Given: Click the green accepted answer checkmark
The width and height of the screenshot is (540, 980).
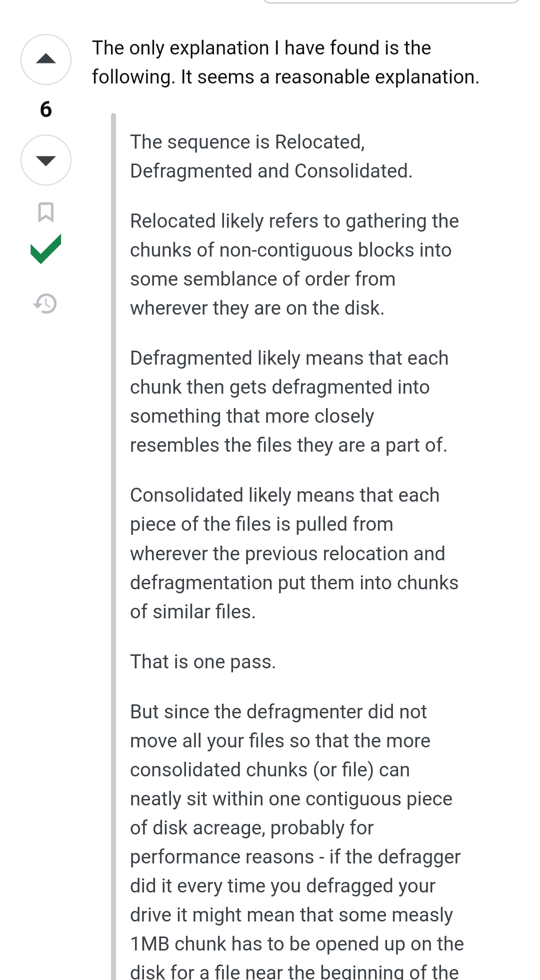Looking at the screenshot, I should pos(45,249).
